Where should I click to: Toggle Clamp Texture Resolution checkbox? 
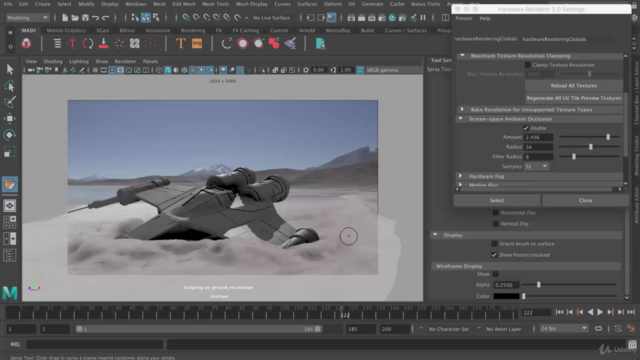pos(527,65)
